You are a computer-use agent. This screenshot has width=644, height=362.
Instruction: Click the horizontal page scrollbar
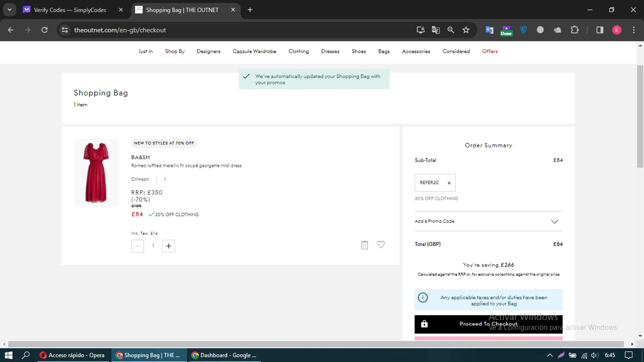(x=316, y=344)
